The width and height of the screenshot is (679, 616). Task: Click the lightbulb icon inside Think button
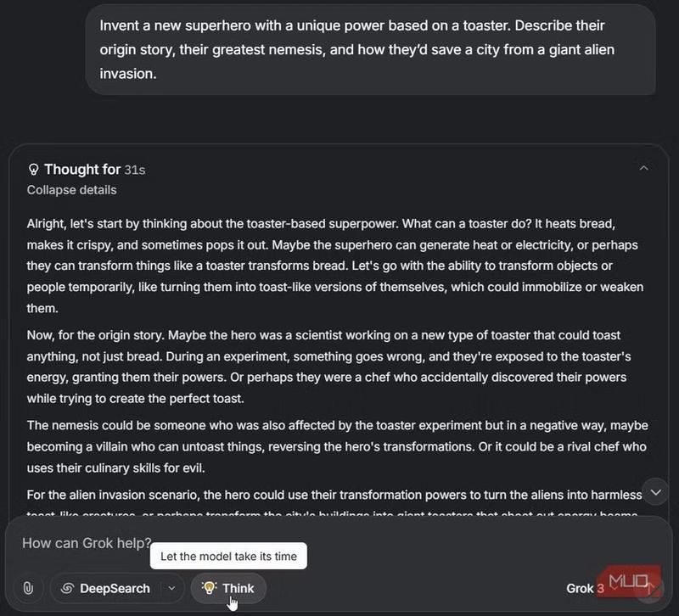[209, 588]
